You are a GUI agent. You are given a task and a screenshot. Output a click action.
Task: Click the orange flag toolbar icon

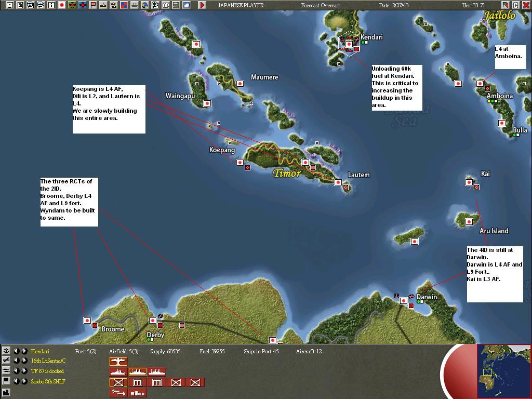(93, 5)
